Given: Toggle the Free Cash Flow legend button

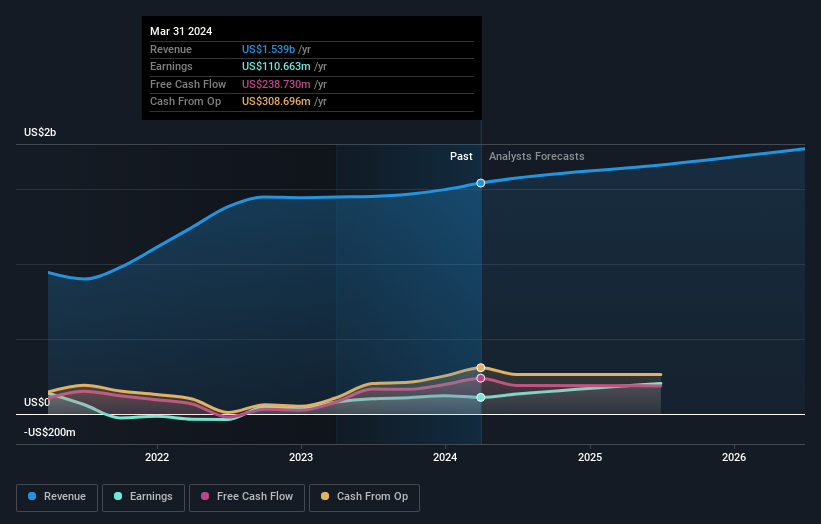Looking at the screenshot, I should coord(247,497).
